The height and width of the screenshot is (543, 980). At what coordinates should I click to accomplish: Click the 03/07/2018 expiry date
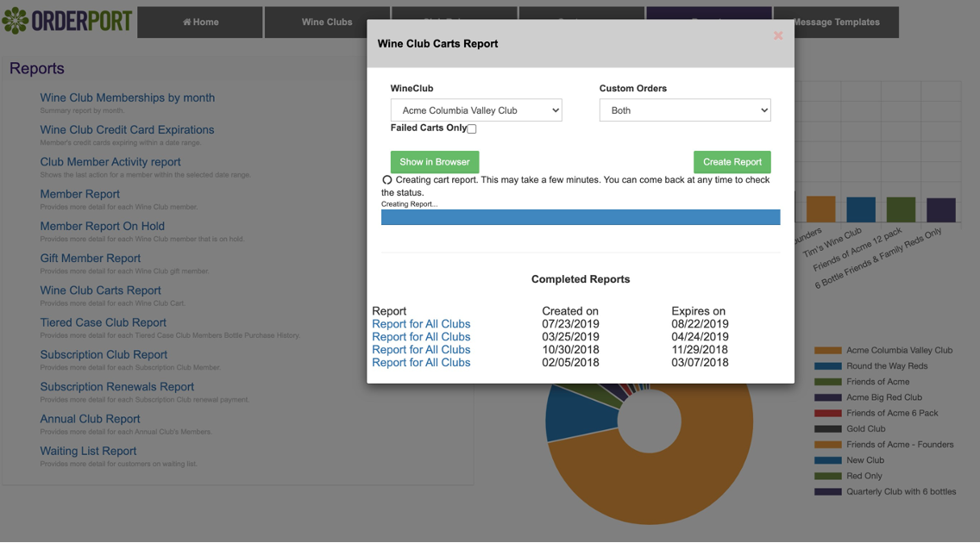coord(700,362)
